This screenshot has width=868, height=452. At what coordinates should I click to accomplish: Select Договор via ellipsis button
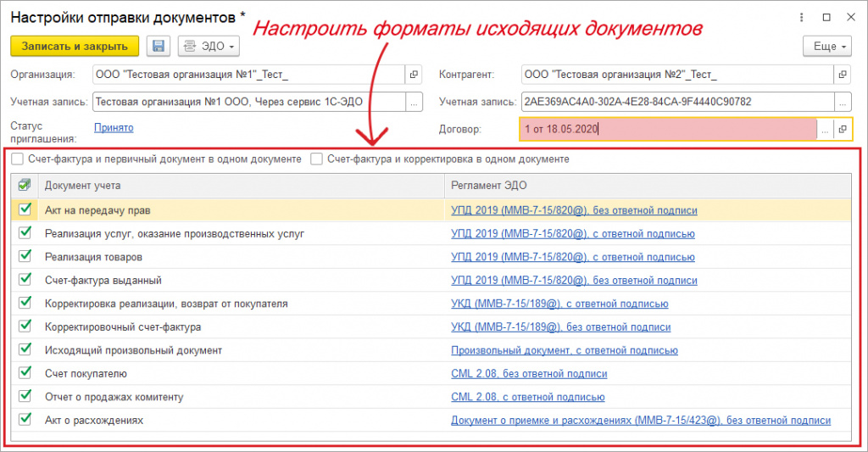(825, 129)
